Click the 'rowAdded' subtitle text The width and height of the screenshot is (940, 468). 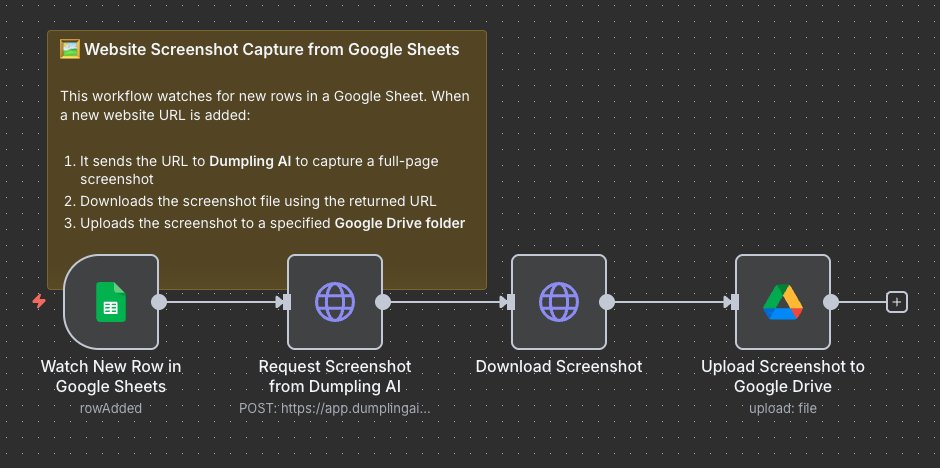click(x=111, y=409)
